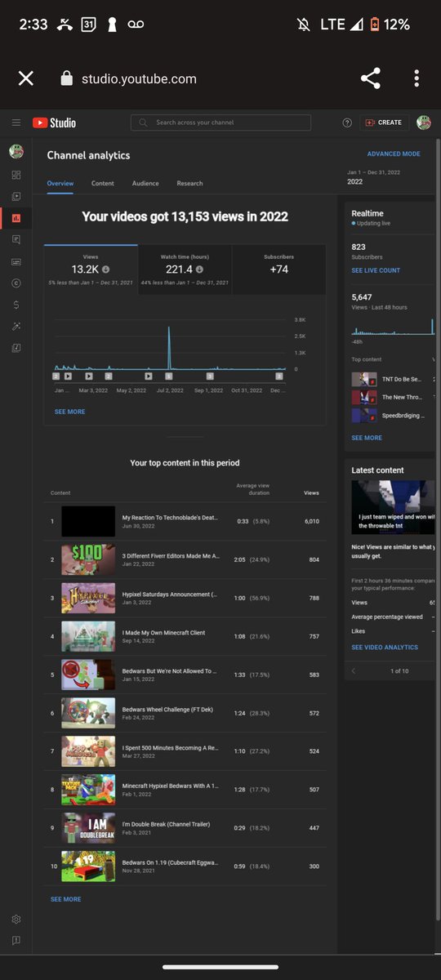Go to the Dashboard sidebar icon
The image size is (441, 980).
click(16, 175)
